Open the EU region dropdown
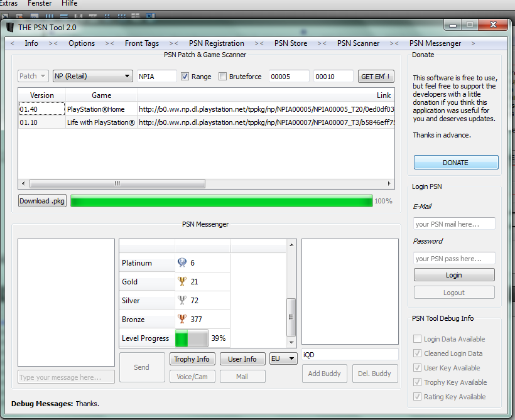Screen dimensions: 515x420 click(x=283, y=359)
